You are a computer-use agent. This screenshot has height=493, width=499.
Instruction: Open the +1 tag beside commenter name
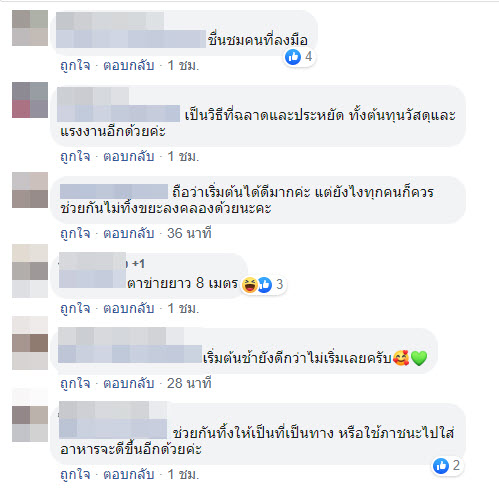[138, 264]
